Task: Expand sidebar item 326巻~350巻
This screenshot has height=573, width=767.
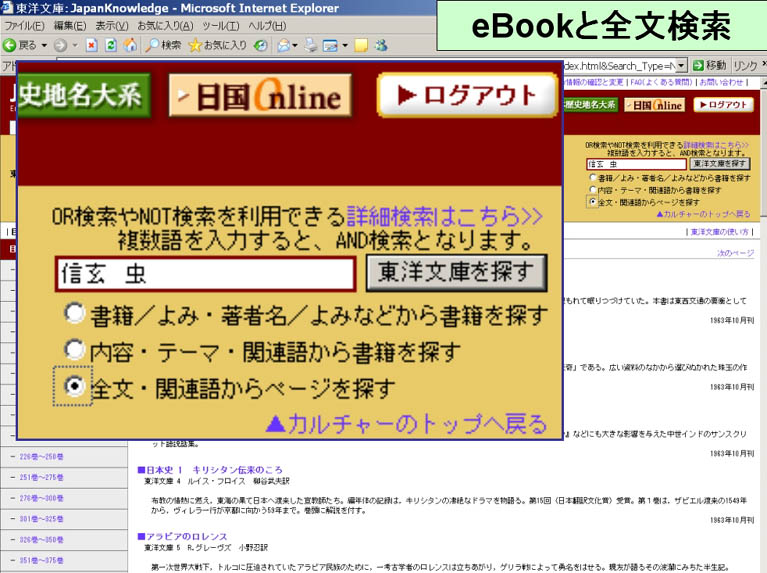Action: click(41, 540)
